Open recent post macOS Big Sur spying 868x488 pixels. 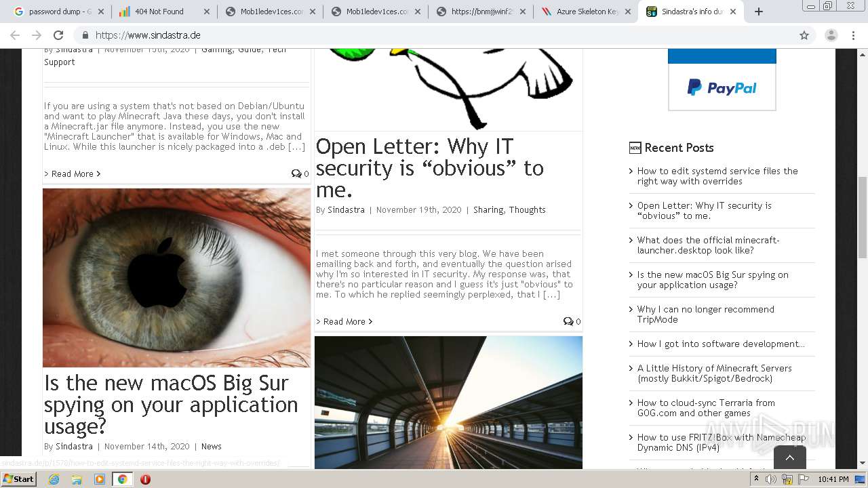(x=713, y=280)
